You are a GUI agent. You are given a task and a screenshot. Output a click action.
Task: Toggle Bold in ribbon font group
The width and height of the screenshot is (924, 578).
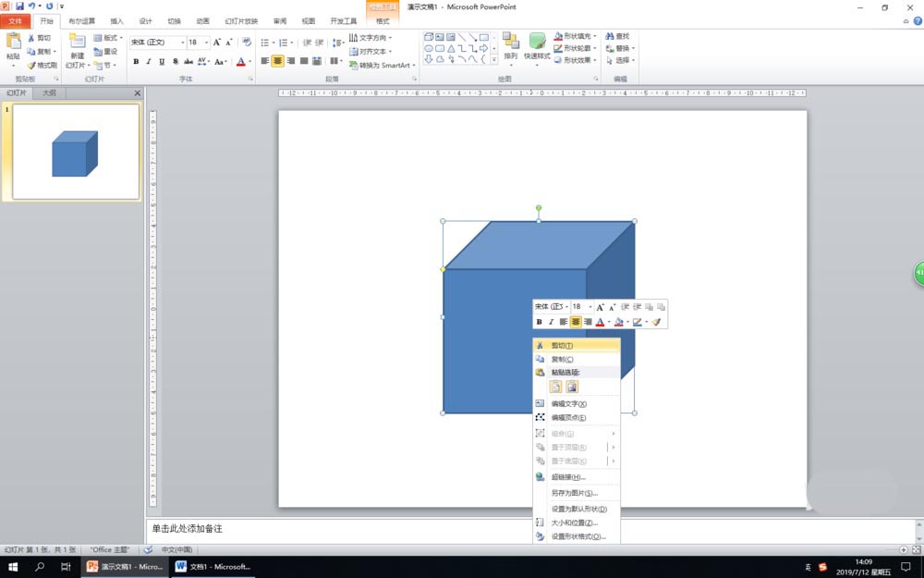(136, 61)
